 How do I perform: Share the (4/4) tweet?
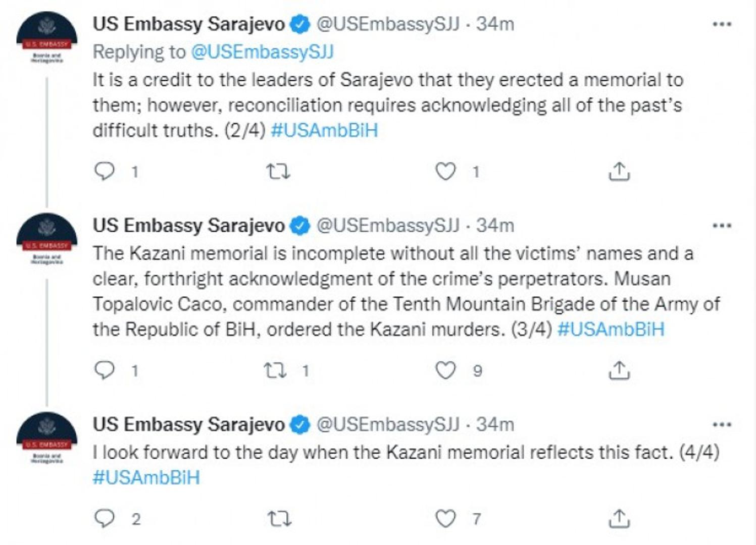point(619,519)
